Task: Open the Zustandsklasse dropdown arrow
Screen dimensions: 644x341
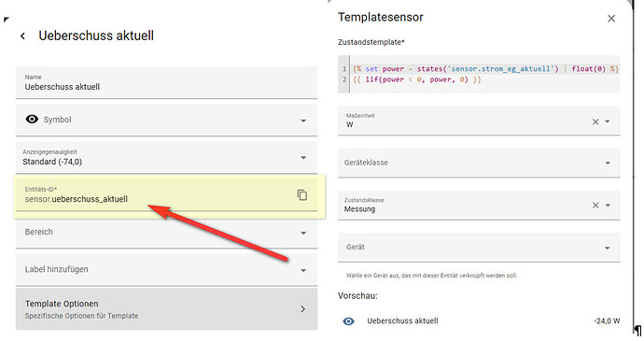Action: pos(608,206)
